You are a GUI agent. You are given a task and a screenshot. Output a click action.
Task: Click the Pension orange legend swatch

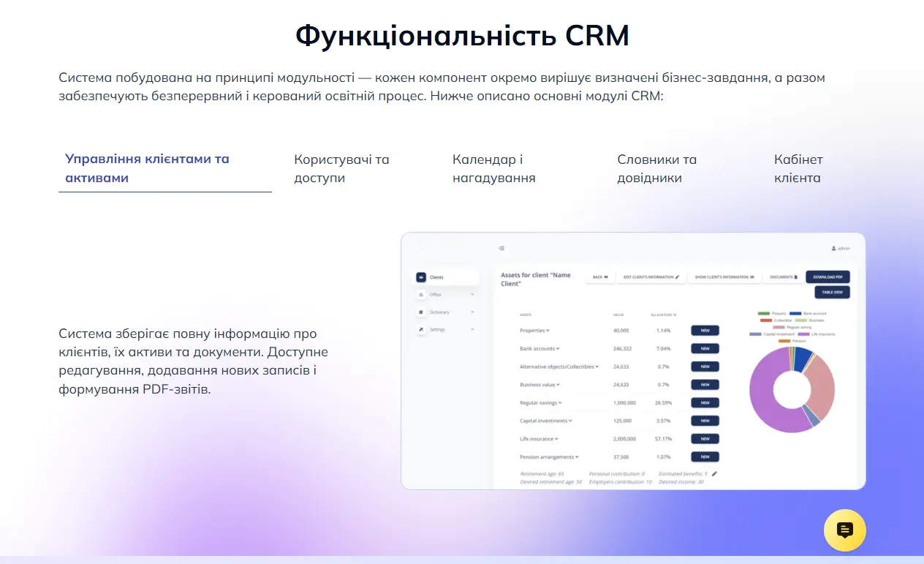(x=784, y=341)
